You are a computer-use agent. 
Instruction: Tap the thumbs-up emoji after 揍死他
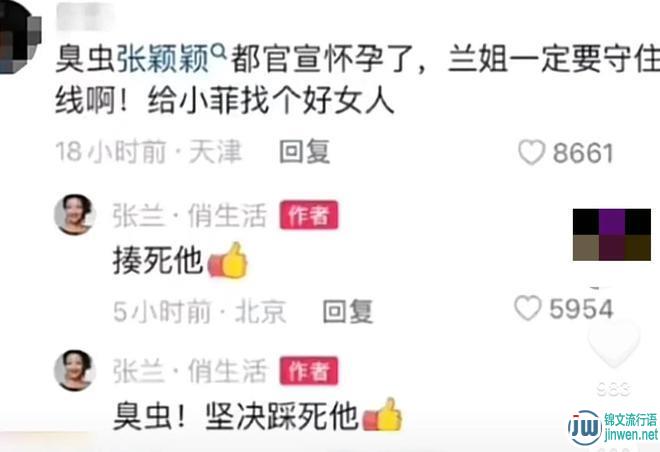227,261
